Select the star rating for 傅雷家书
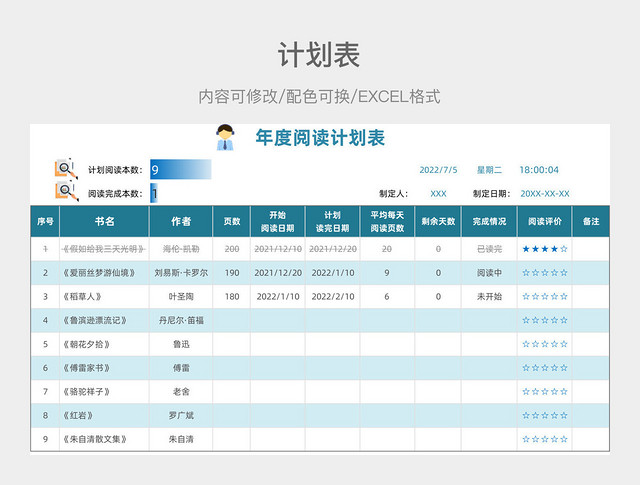640x485 pixels. click(544, 368)
